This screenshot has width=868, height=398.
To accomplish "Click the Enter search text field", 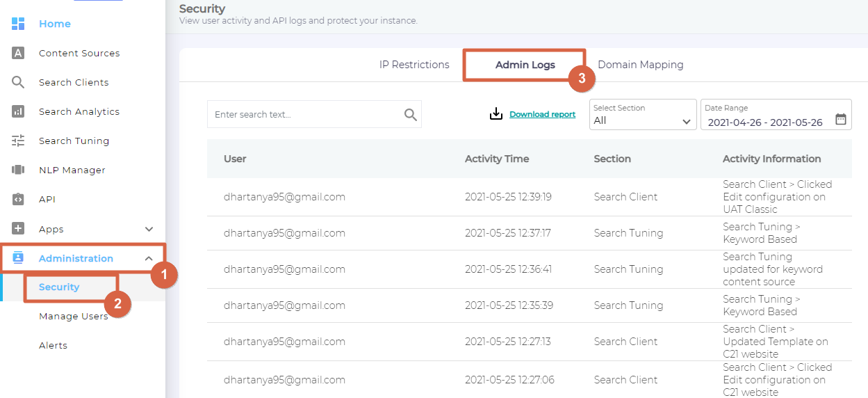I will [x=306, y=115].
